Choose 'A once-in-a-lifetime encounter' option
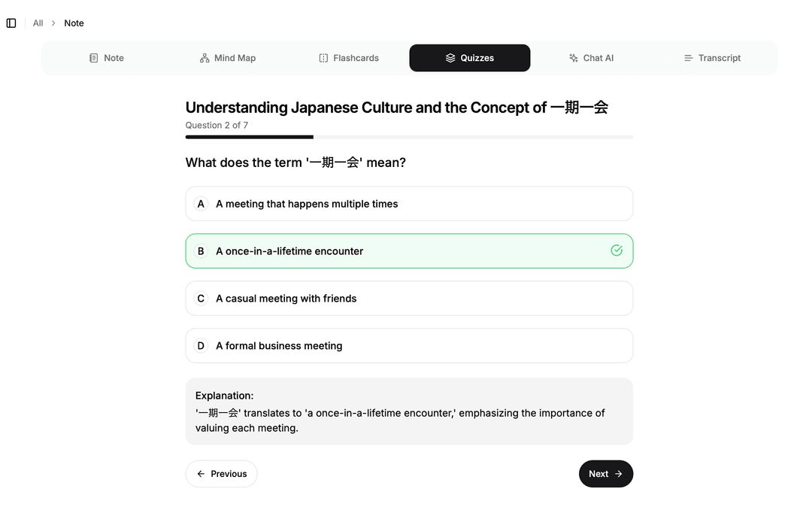This screenshot has height=510, width=812. 289,251
